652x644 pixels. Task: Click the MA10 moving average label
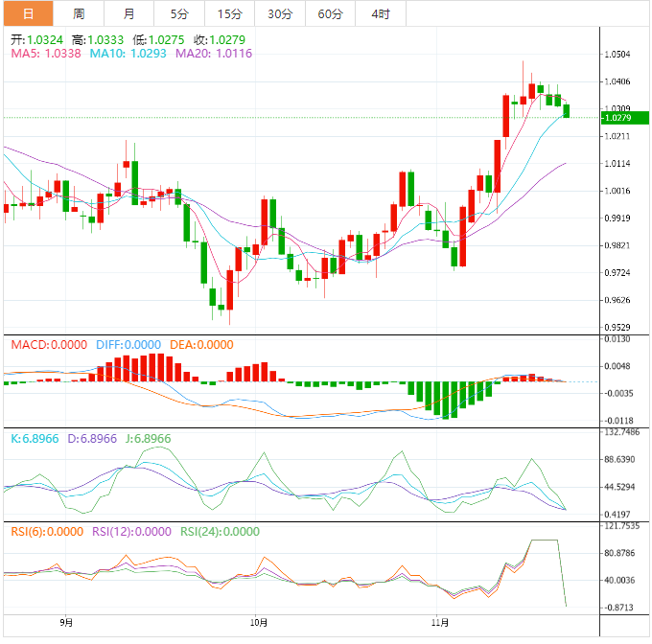pos(128,55)
